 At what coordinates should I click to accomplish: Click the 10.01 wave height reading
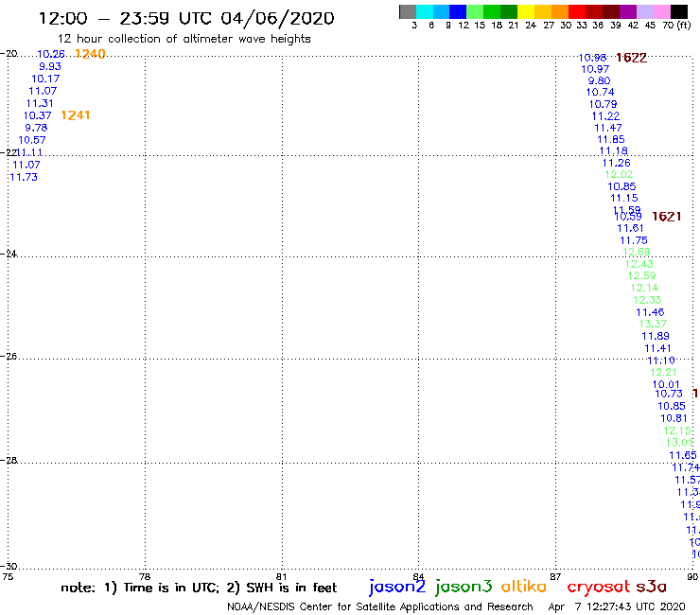coord(666,384)
